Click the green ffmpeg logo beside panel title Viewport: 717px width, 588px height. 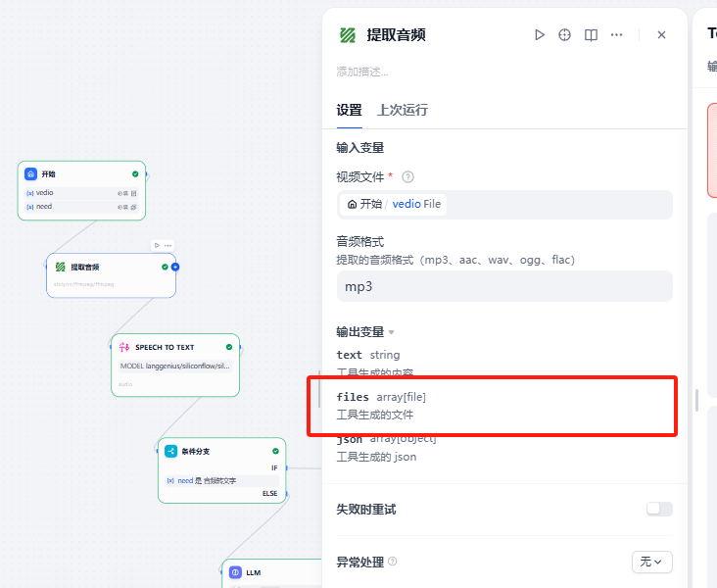348,34
